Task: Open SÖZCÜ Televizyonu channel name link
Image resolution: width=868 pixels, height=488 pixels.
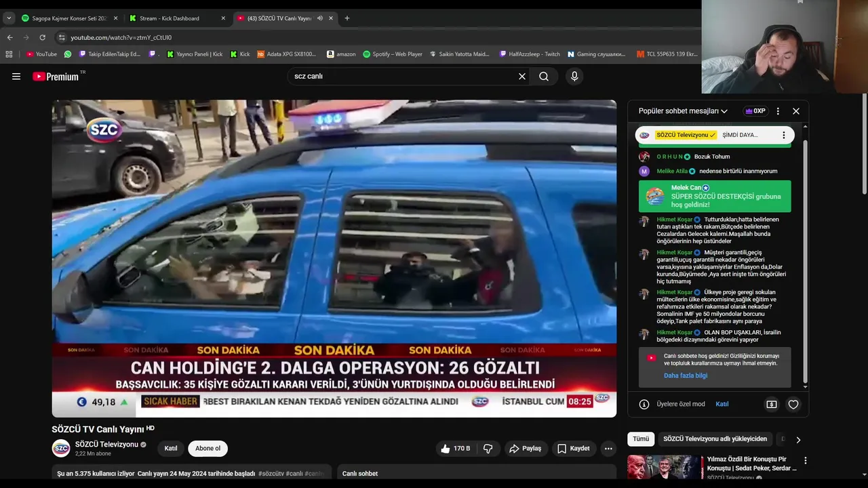Action: coord(106,445)
